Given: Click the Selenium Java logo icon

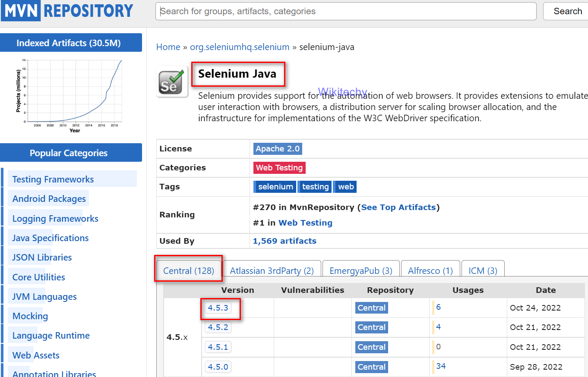Looking at the screenshot, I should click(172, 82).
